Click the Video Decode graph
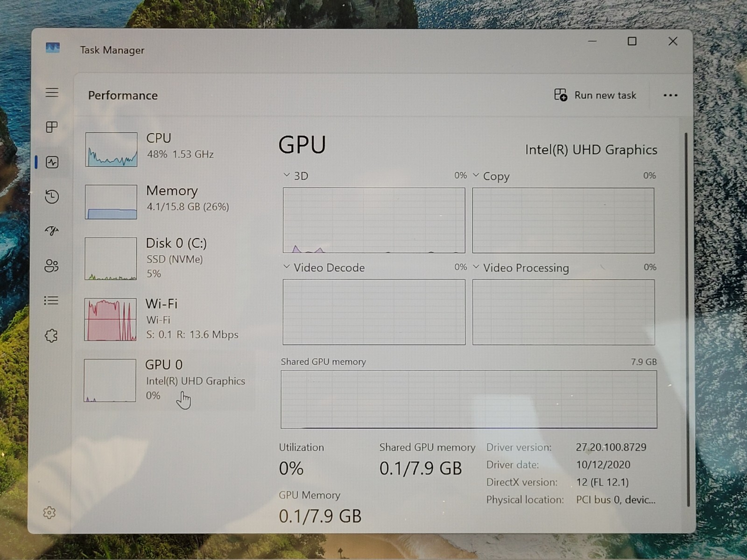747x560 pixels. point(374,312)
